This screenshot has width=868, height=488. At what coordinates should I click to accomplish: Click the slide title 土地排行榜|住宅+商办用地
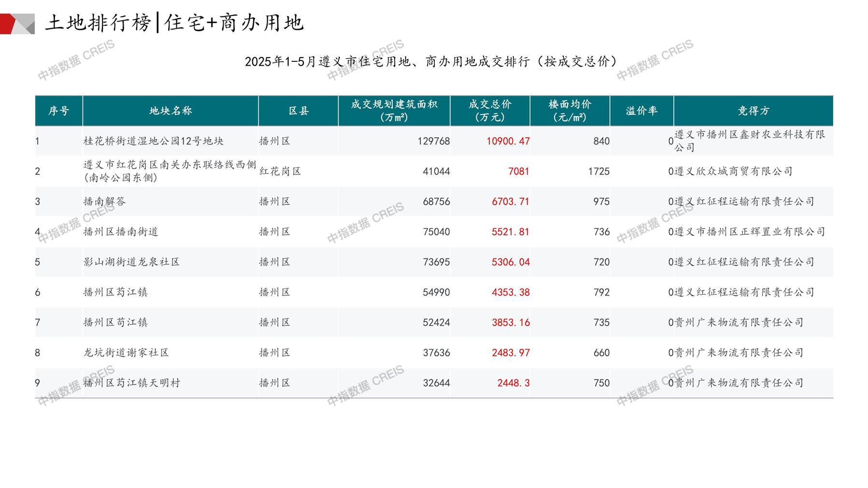coord(174,23)
